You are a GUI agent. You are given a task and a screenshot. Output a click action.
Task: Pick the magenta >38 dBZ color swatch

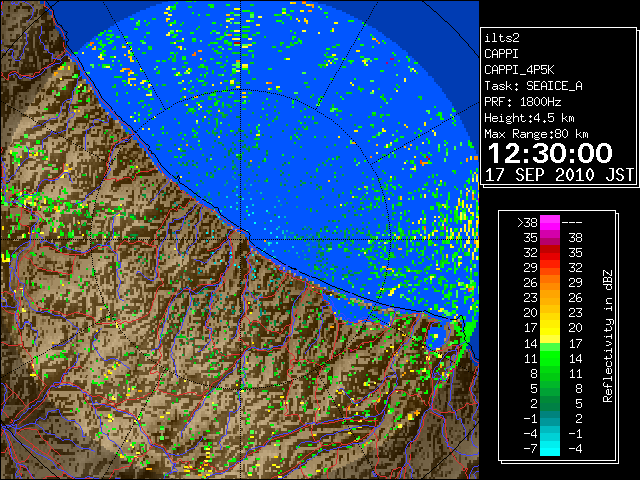click(550, 222)
